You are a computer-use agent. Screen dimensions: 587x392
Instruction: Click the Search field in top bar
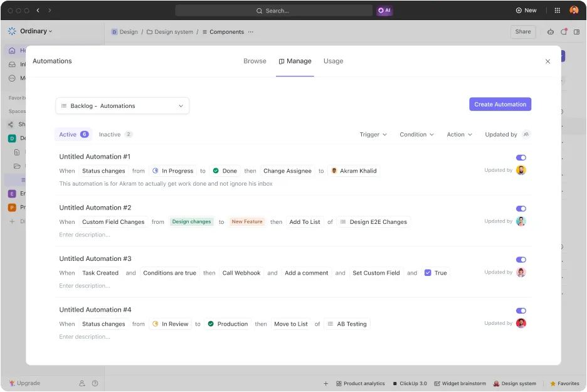[273, 11]
